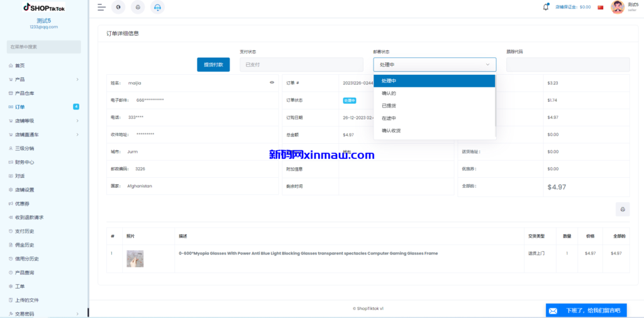Click the print icon below order totals
The width and height of the screenshot is (644, 318).
(x=622, y=209)
